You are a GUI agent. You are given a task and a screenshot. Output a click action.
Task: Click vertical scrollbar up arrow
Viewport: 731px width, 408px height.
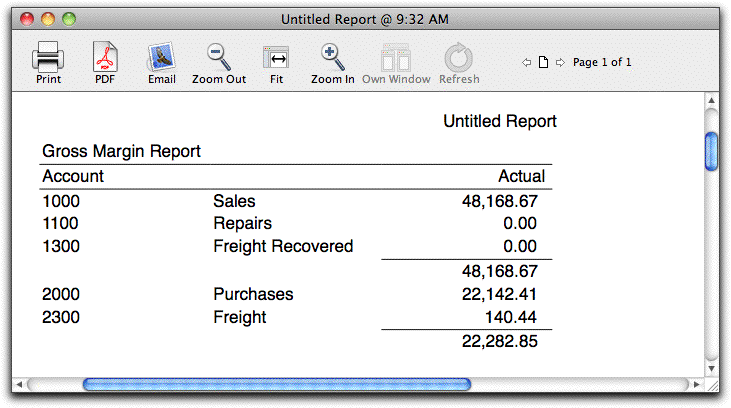click(711, 100)
